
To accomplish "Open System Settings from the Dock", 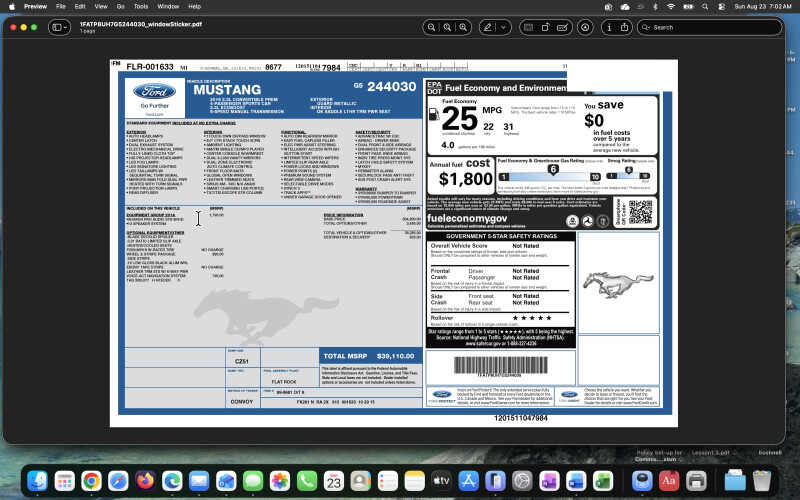I will coord(522,481).
